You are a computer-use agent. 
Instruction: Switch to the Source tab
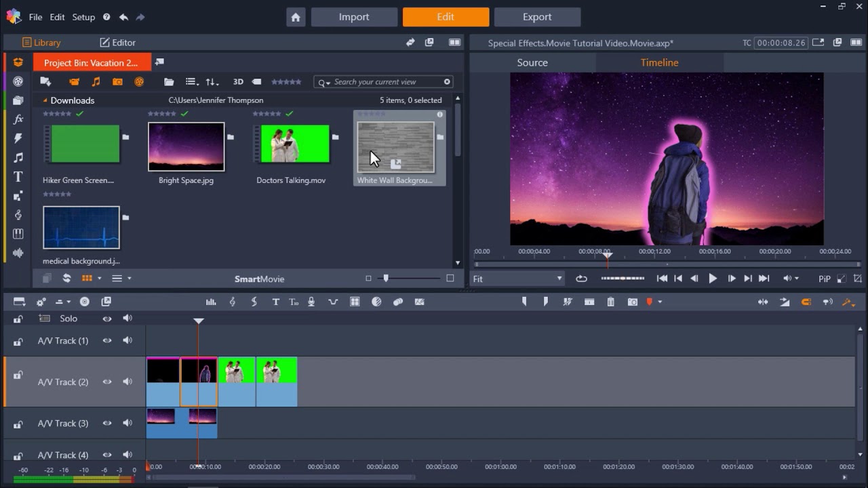click(x=532, y=62)
